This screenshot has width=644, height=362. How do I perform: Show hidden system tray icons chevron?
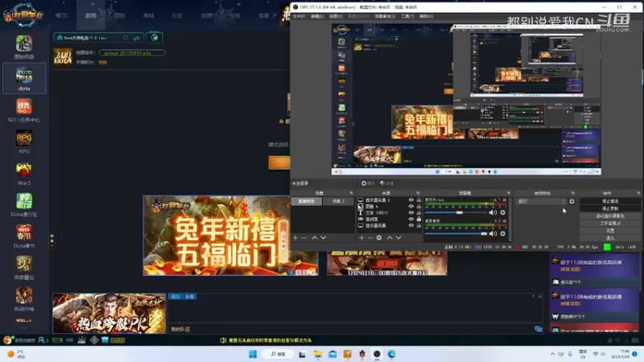tap(552, 354)
